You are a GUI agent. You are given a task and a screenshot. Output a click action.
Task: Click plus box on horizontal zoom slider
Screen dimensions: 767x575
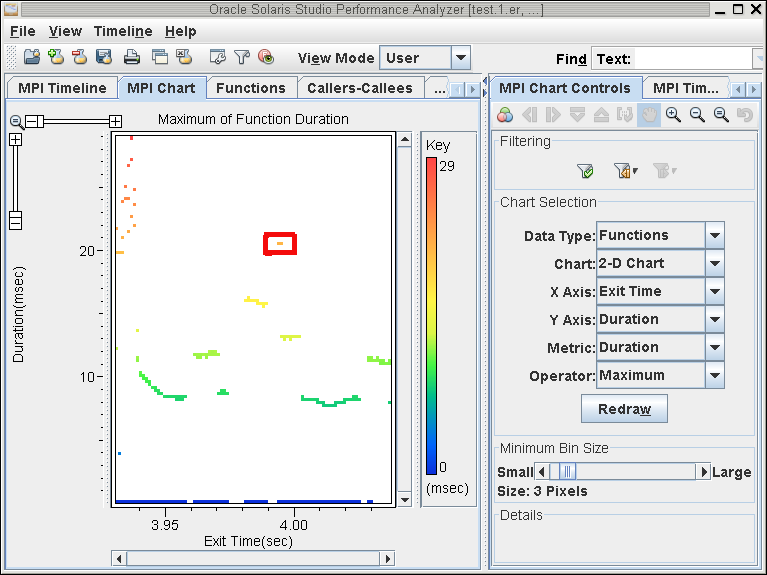point(115,121)
